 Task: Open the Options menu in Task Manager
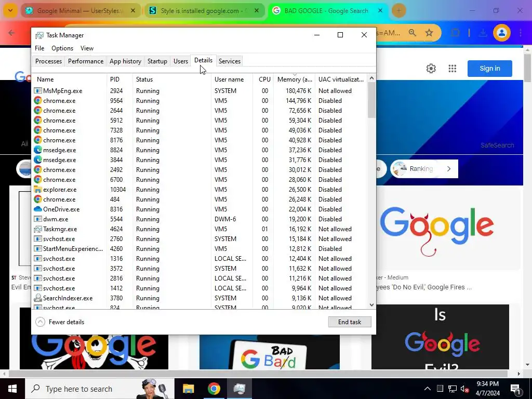62,48
